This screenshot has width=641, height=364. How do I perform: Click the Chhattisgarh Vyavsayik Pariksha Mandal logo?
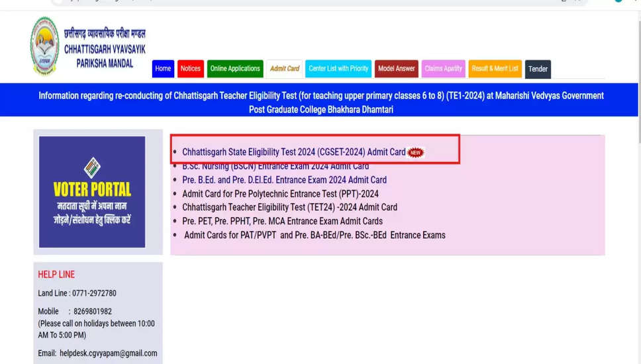pos(44,46)
